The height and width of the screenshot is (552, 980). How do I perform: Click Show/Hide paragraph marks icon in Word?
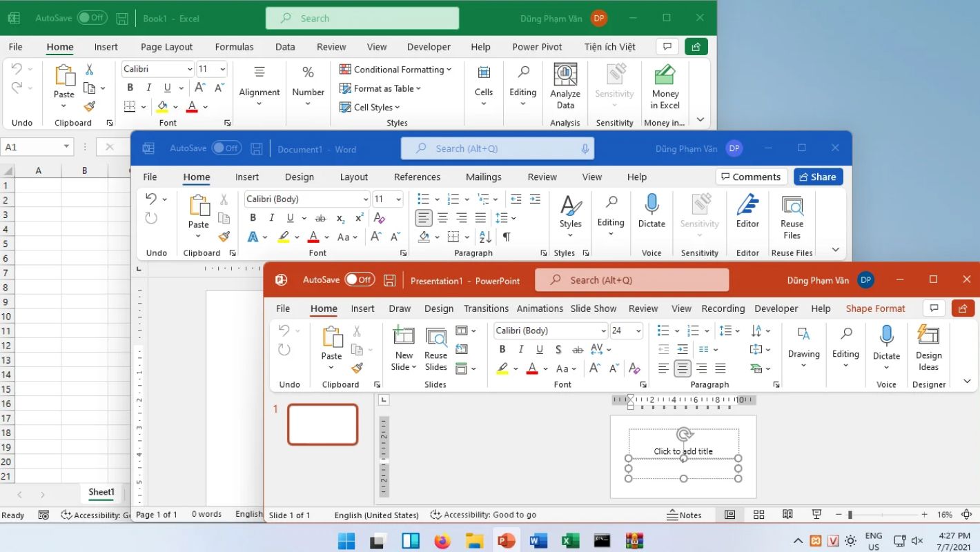(x=506, y=237)
